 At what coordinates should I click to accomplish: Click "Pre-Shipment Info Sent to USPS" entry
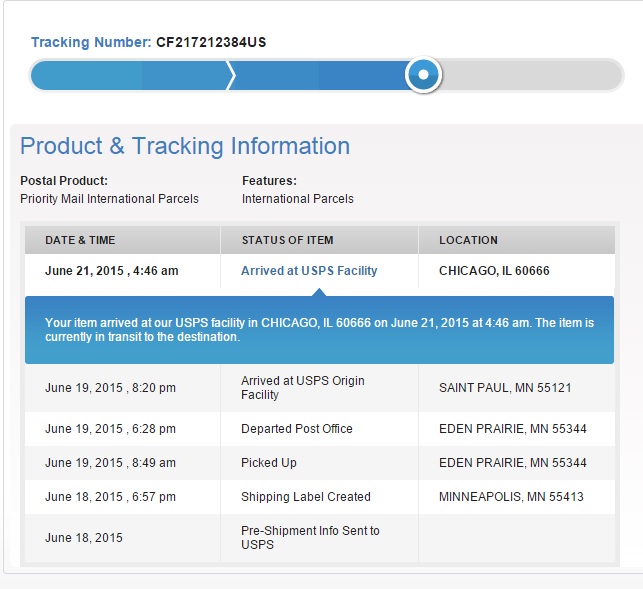(x=310, y=538)
